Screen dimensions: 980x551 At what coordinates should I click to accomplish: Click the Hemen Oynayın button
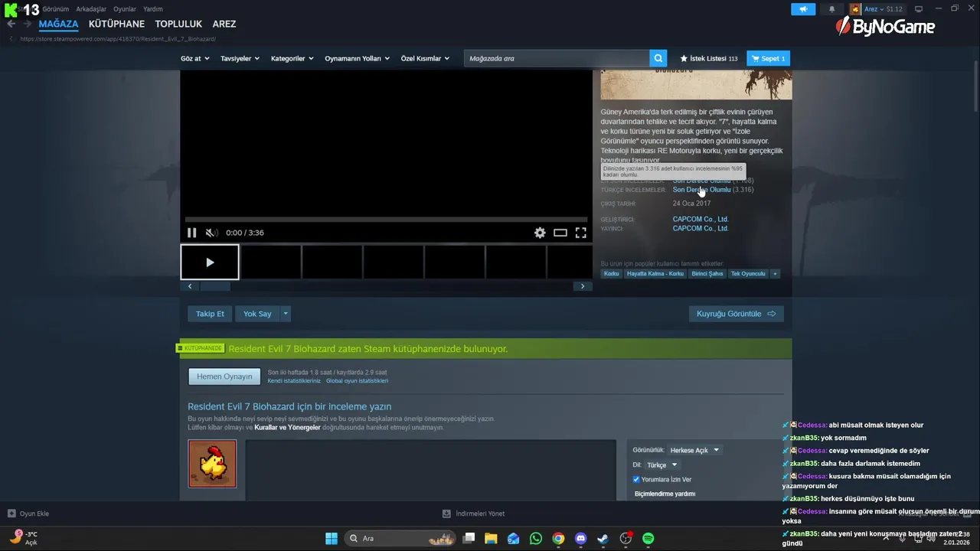224,377
